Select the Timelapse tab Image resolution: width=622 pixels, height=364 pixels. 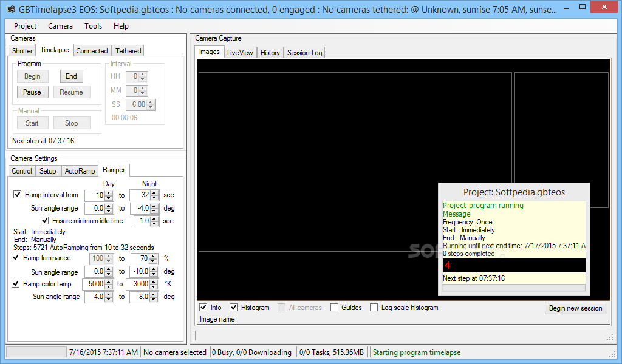54,50
